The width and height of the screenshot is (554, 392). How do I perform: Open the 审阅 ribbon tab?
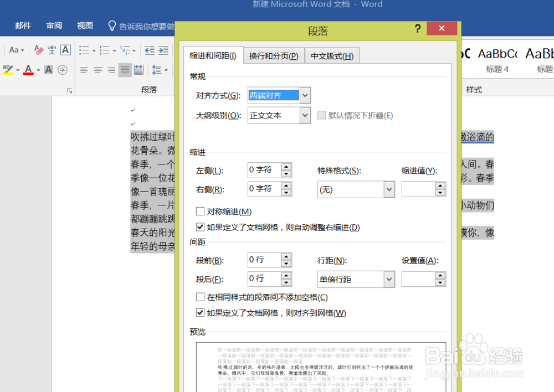coord(54,26)
